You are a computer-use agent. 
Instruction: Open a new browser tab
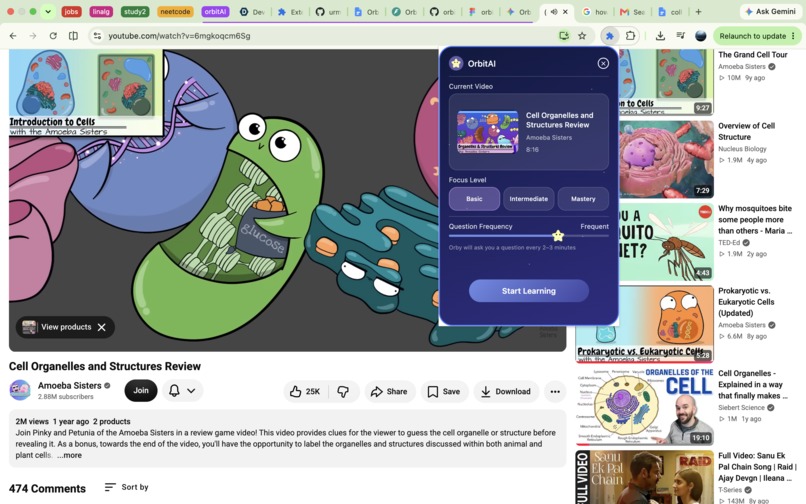tap(698, 11)
